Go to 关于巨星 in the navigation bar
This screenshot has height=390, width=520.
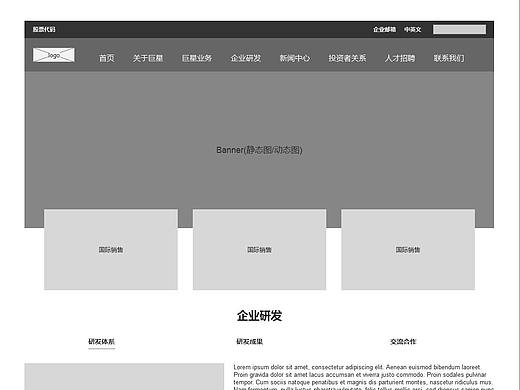click(148, 58)
